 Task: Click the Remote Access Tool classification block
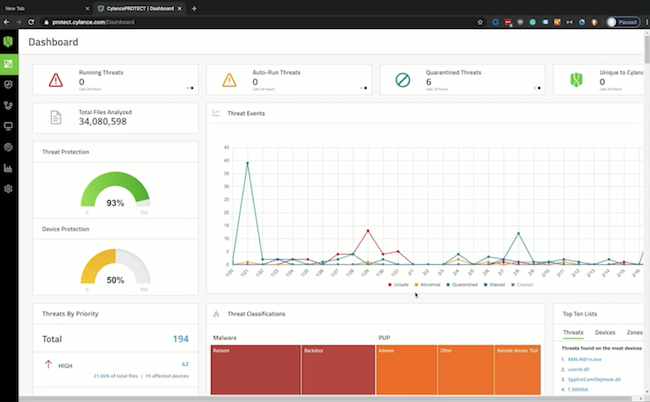(517, 370)
